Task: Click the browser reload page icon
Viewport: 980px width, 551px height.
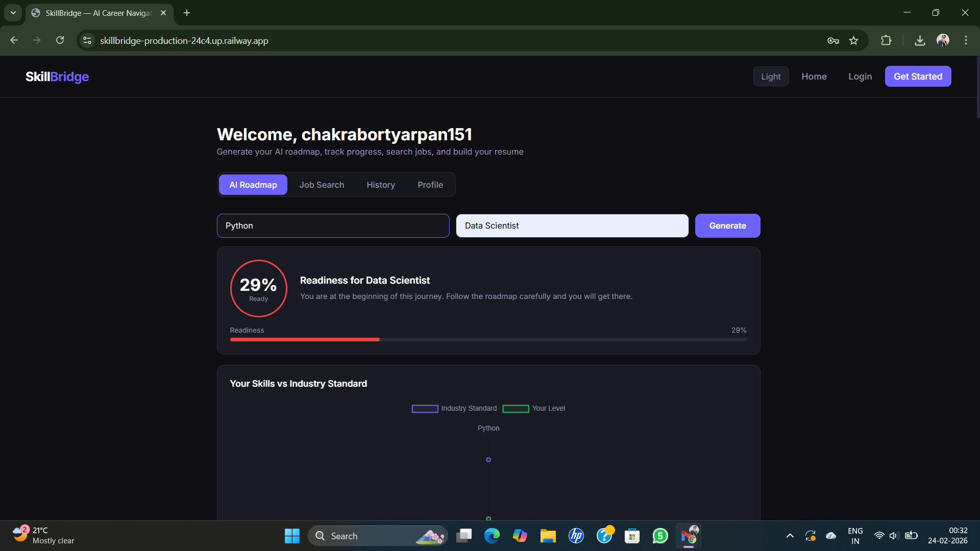Action: pyautogui.click(x=60, y=40)
